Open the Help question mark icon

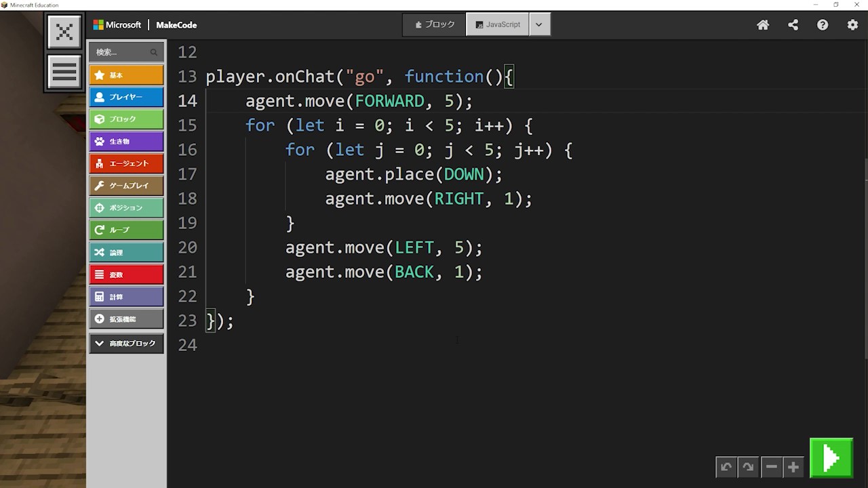(823, 25)
